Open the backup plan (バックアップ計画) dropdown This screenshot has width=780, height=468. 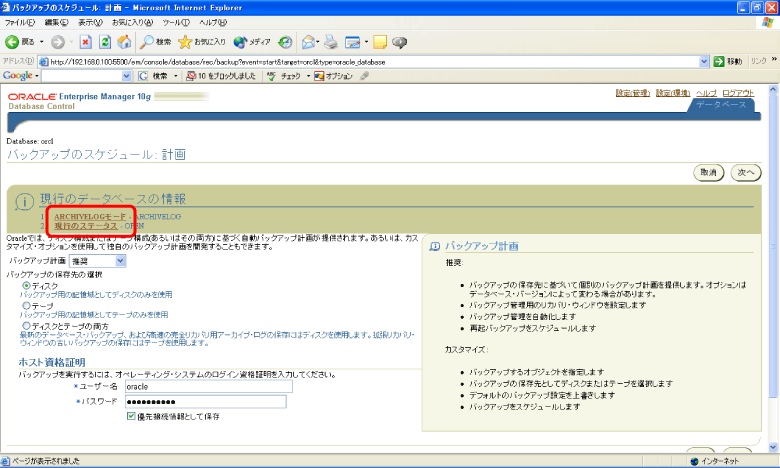click(x=98, y=261)
